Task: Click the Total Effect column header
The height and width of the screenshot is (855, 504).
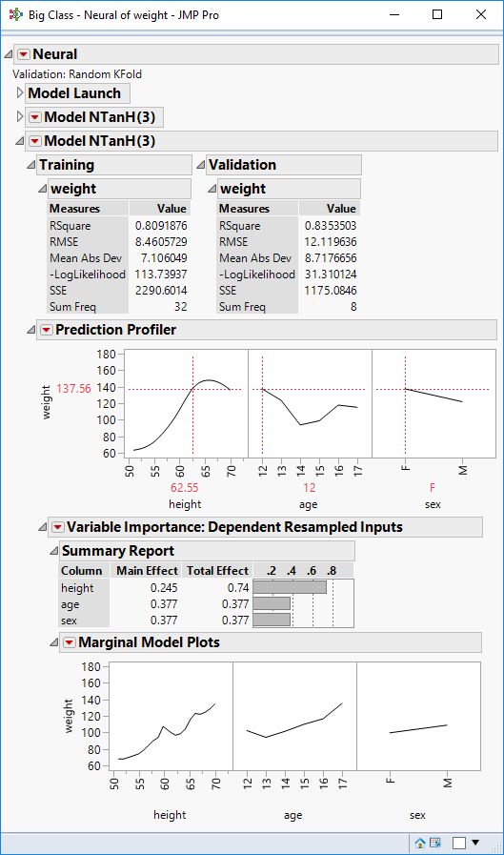Action: (217, 571)
